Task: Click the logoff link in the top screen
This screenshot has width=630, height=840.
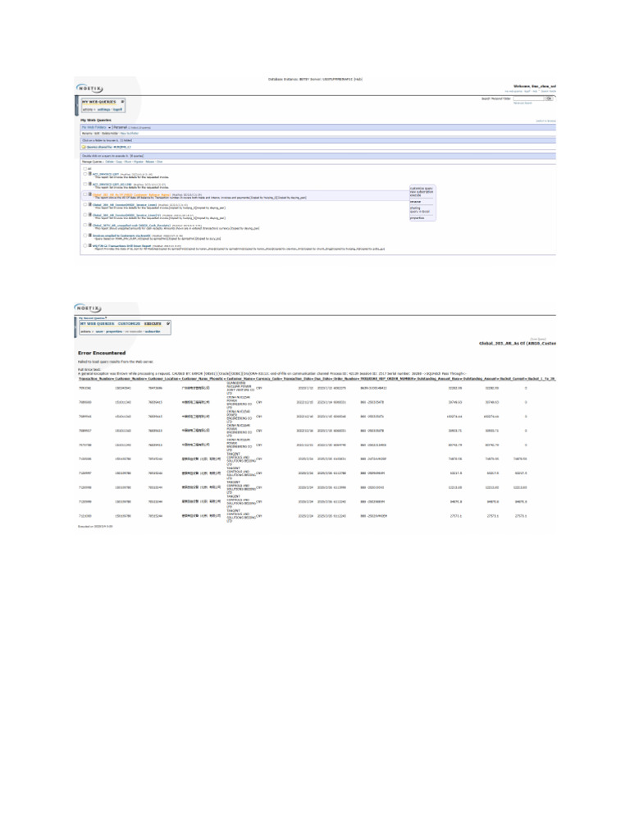Action: point(117,109)
